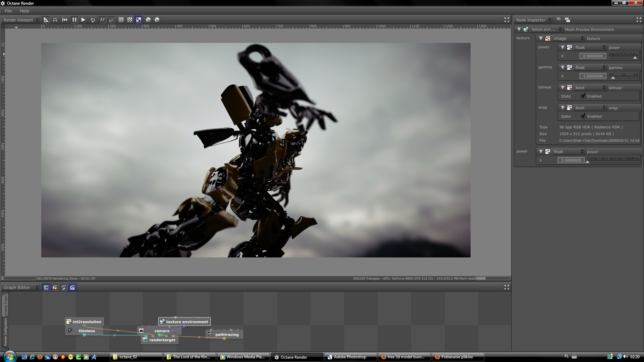Toggle the bilinear Enabled checkbox
This screenshot has width=644, height=362.
[x=583, y=96]
